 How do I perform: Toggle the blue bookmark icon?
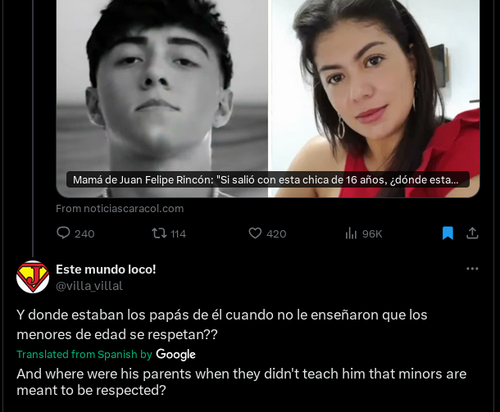[448, 233]
